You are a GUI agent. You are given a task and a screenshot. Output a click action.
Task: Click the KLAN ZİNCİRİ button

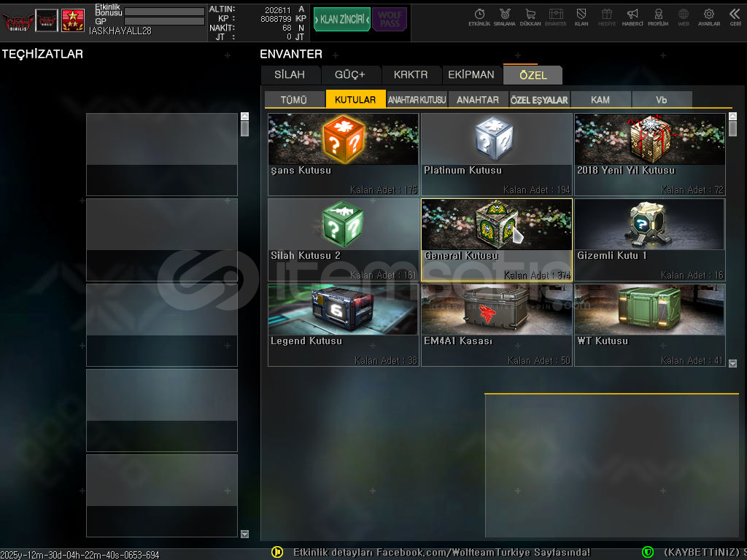(x=341, y=20)
